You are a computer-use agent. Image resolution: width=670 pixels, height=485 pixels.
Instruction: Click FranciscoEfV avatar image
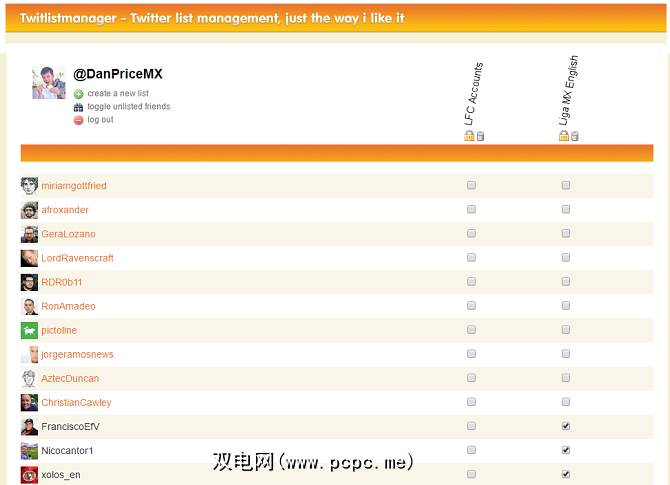tap(29, 426)
